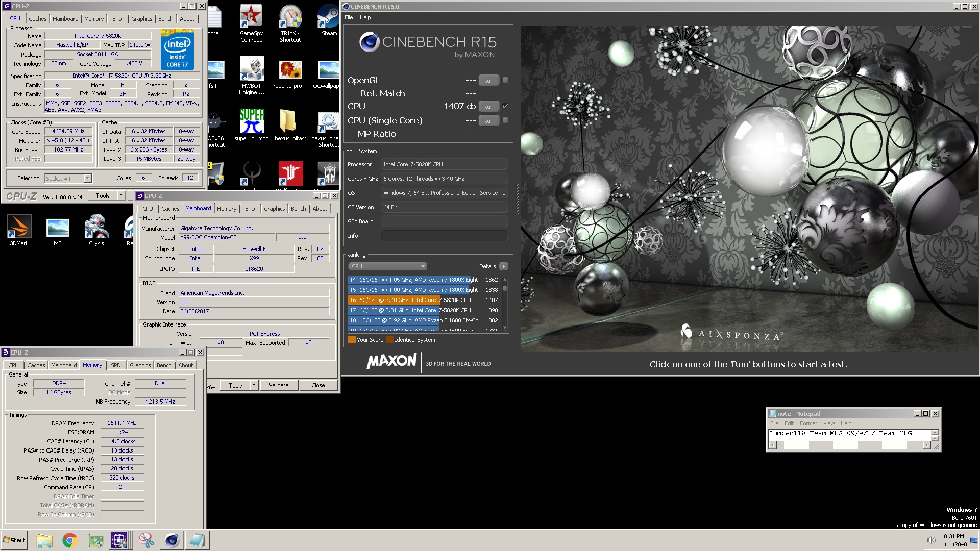Click the Cinebench ranking list scrollbar
The image size is (980, 551).
click(x=505, y=304)
